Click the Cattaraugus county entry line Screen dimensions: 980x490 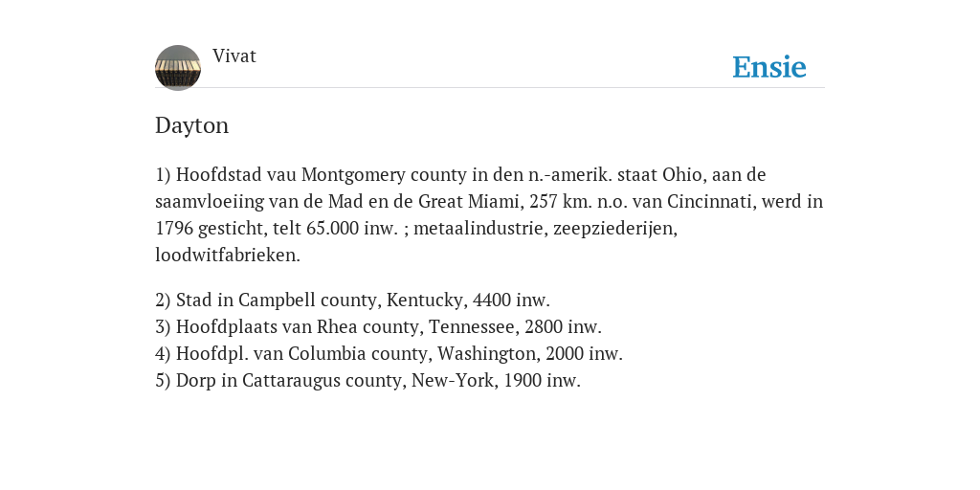coord(368,381)
